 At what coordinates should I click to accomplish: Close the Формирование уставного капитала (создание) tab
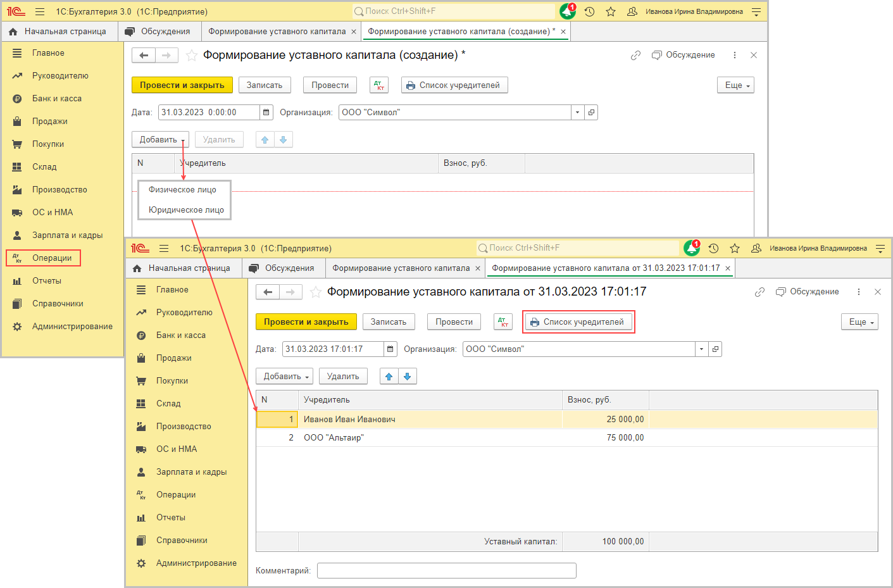pyautogui.click(x=563, y=32)
